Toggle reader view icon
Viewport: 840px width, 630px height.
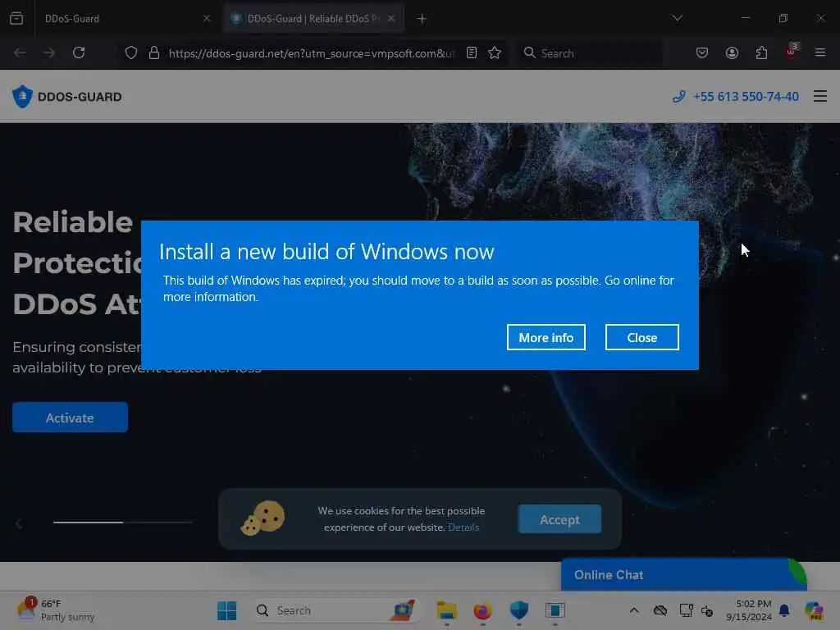point(472,53)
